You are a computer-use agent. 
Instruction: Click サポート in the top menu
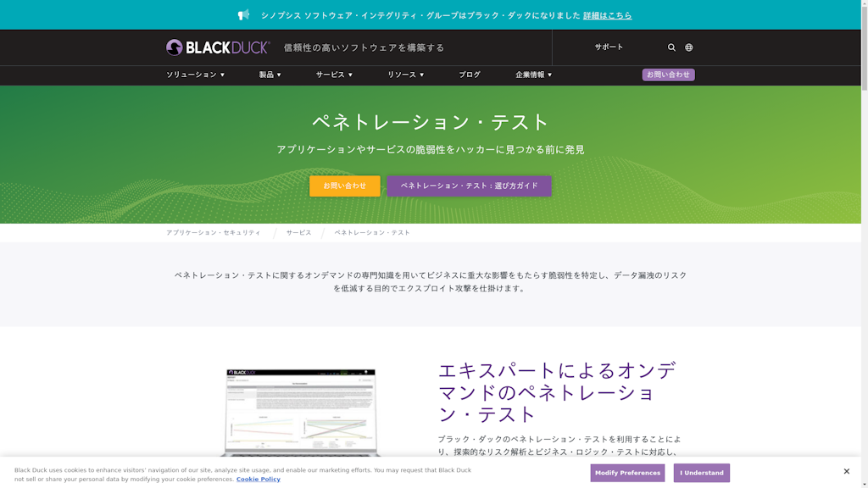click(608, 48)
